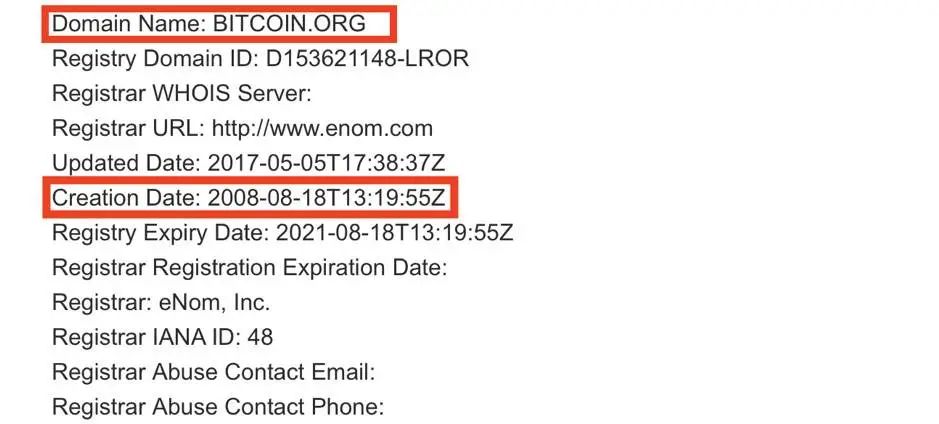Click the 2017-05-05T17:38:37Z timestamp

click(x=326, y=163)
